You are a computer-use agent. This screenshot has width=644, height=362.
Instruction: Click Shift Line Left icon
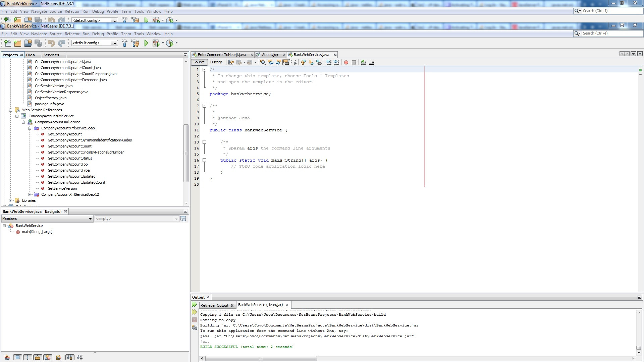[329, 62]
